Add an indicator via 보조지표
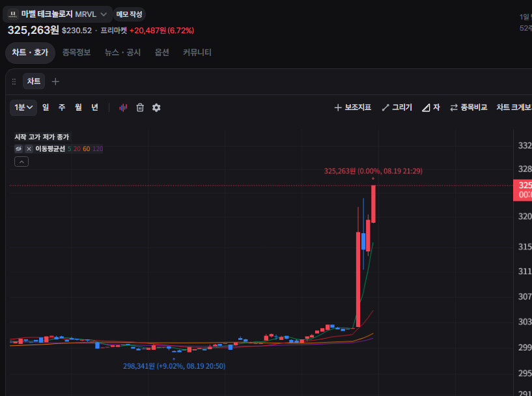532x396 pixels. (x=353, y=107)
